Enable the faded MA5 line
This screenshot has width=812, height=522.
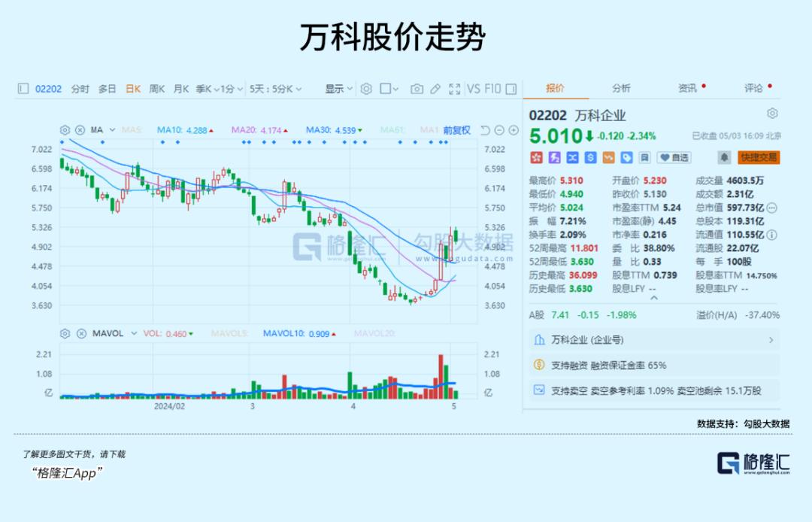(132, 130)
